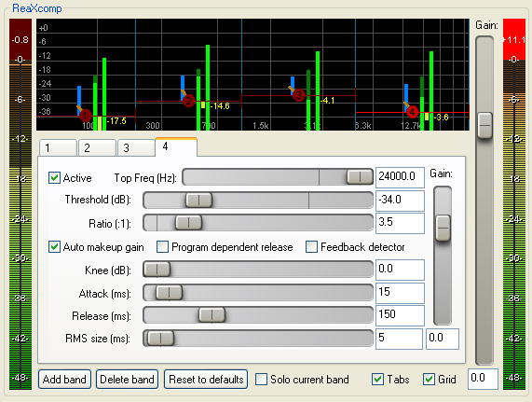Enable Program dependent release
This screenshot has width=532, height=402.
[x=162, y=247]
